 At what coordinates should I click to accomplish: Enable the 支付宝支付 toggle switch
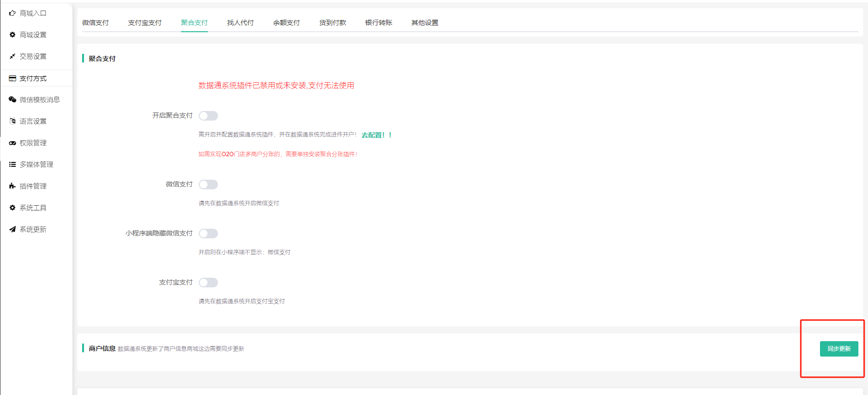pos(208,283)
